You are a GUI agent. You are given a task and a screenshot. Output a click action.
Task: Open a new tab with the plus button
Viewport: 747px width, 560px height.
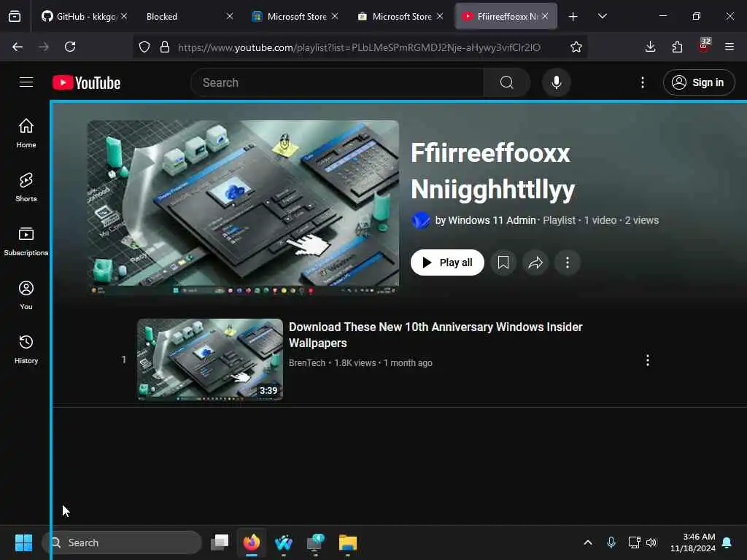pyautogui.click(x=573, y=16)
